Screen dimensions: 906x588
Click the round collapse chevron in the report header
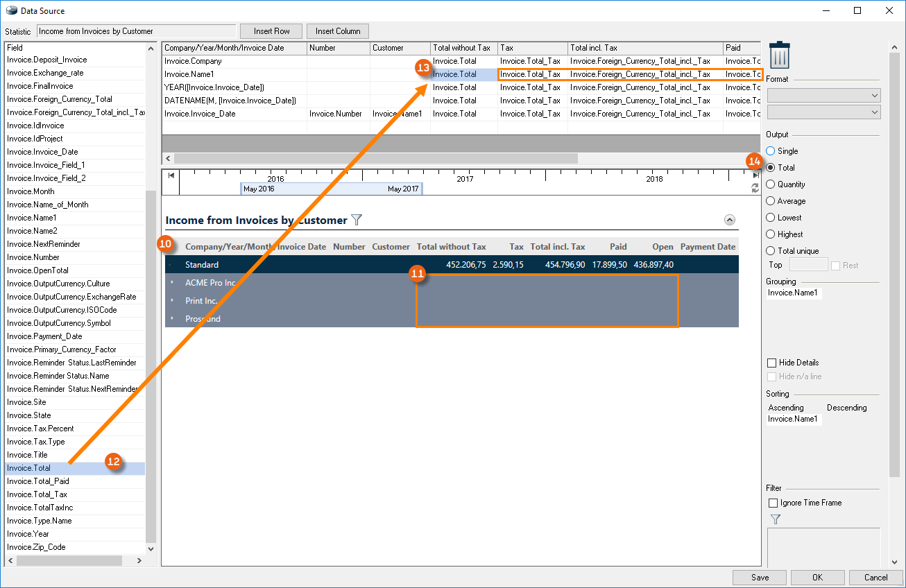[x=729, y=220]
